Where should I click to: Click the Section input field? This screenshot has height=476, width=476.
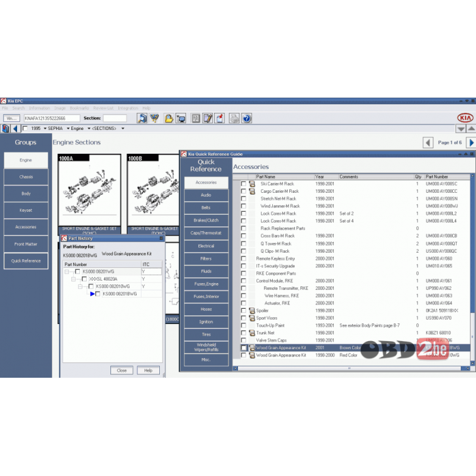pyautogui.click(x=115, y=118)
